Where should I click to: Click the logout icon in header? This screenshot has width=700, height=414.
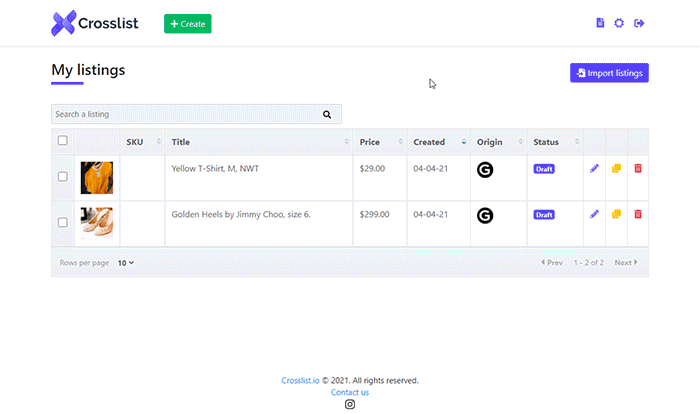(639, 23)
